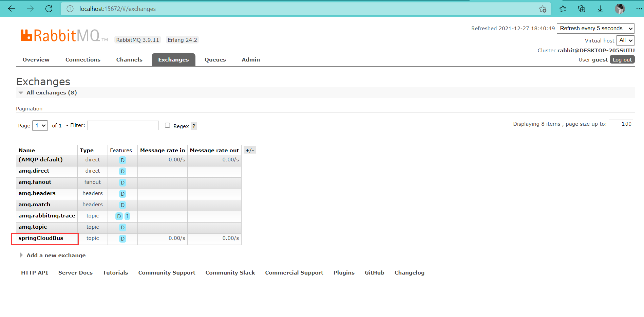Open the amq.direct exchange
Viewport: 644px width, 317px height.
[x=34, y=171]
